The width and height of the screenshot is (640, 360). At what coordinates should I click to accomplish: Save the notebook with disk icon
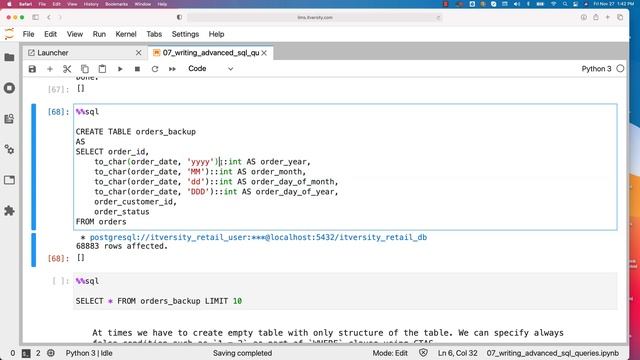(x=32, y=69)
